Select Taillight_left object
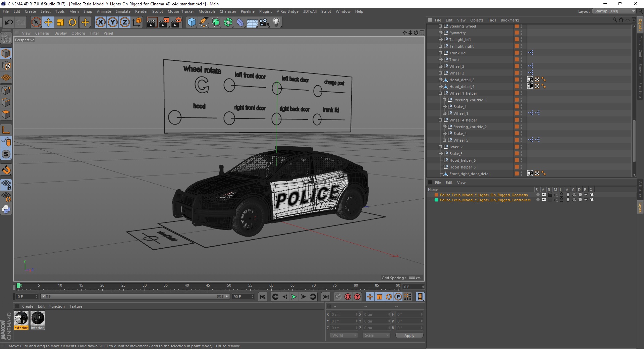 click(x=460, y=40)
